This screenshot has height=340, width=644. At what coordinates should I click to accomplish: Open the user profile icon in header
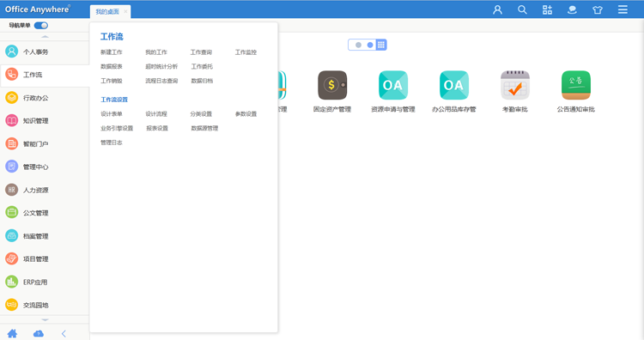pos(497,9)
